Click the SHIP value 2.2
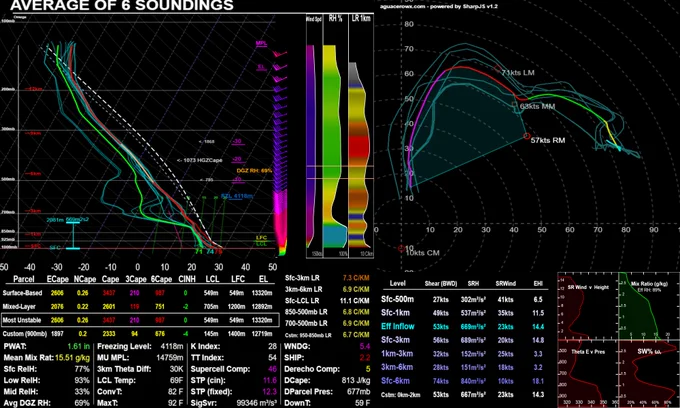 (364, 358)
